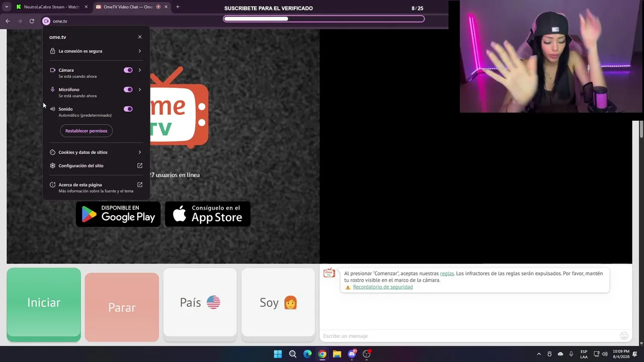This screenshot has width=644, height=362.
Task: Open the Recordatorio de seguridad link
Action: coord(383,287)
